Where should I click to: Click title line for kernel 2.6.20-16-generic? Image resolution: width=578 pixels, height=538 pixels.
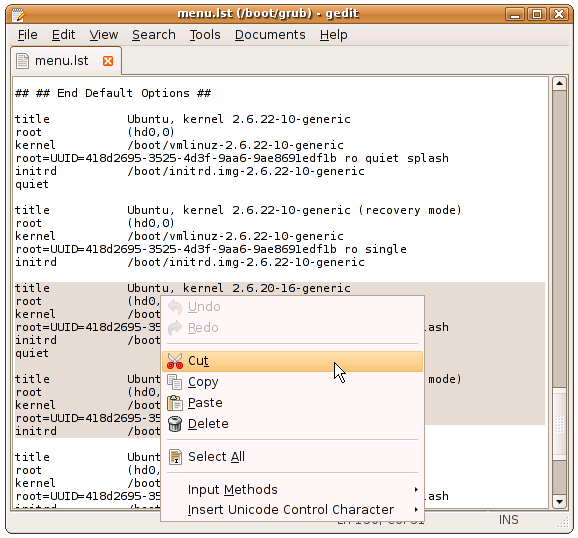click(183, 288)
